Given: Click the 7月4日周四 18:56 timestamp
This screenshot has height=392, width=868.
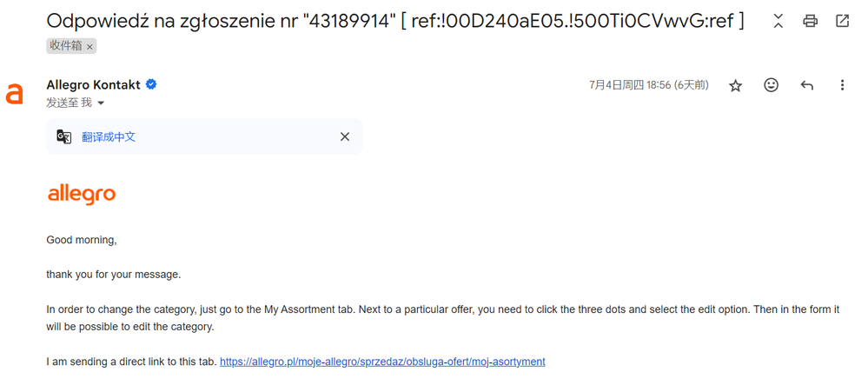Looking at the screenshot, I should [649, 85].
